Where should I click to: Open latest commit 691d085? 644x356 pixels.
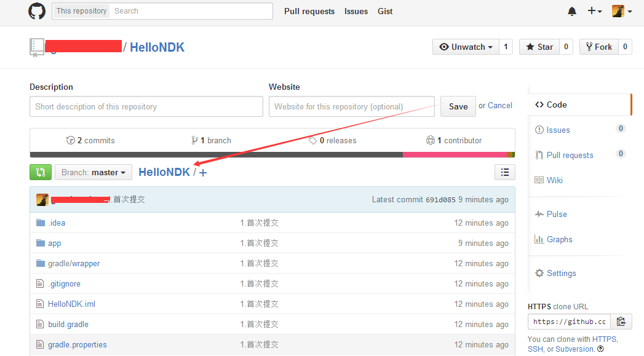(x=440, y=200)
